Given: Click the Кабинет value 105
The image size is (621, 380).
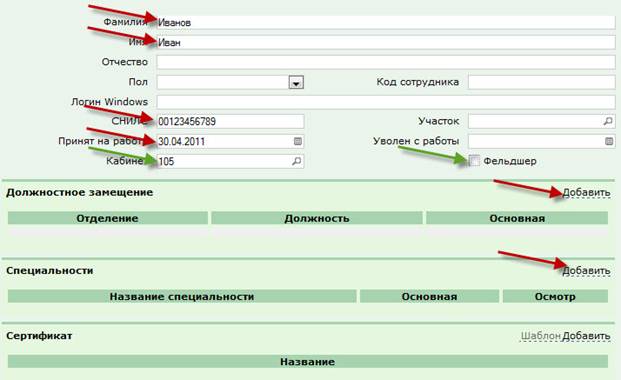Looking at the screenshot, I should click(166, 161).
